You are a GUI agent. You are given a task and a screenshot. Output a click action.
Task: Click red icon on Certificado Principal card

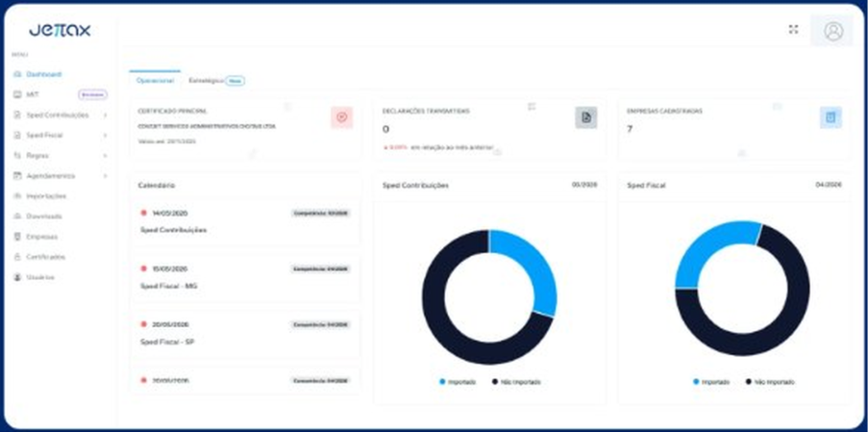341,117
